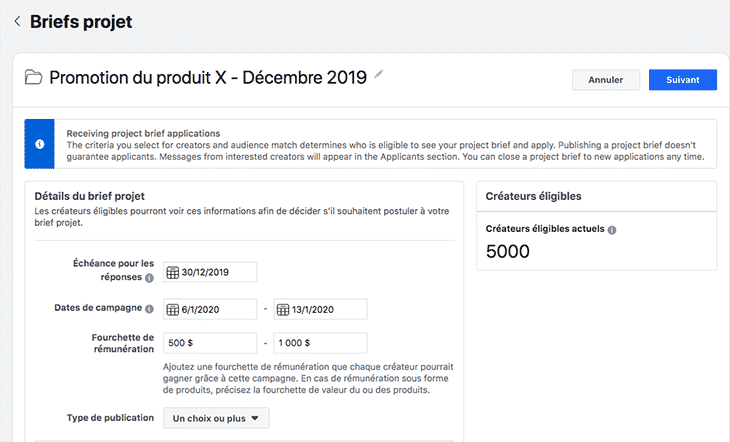Viewport: 730px width, 442px height.
Task: Edit the project title with the pencil icon
Action: point(378,76)
